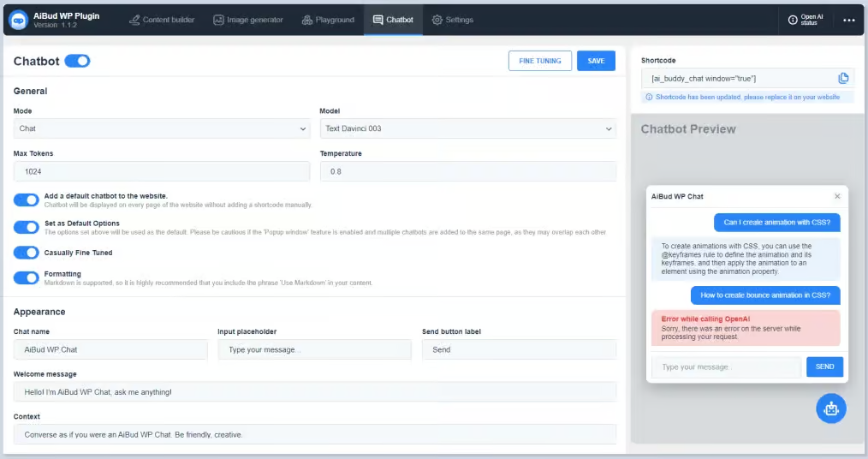Toggle the main Chatbot switch off

tap(77, 61)
